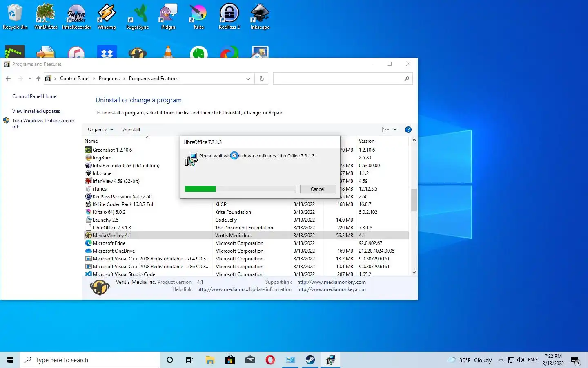Open the Organize dropdown menu
Image resolution: width=588 pixels, height=368 pixels.
(100, 130)
